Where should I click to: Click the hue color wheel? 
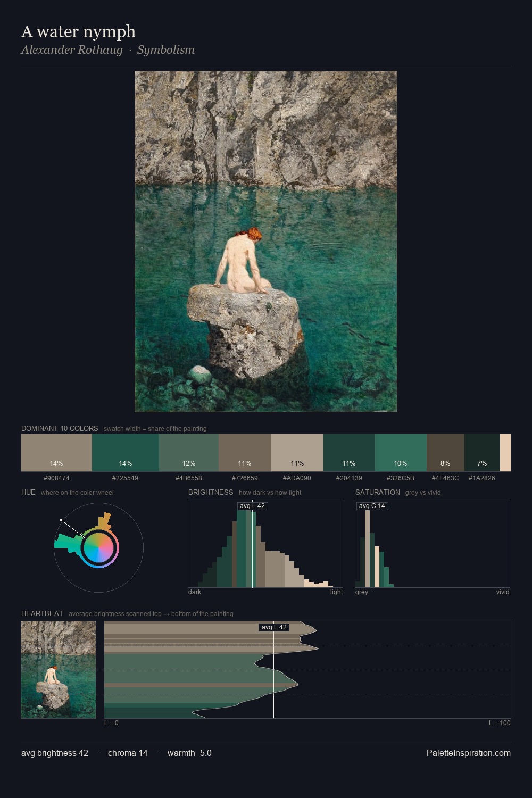[99, 547]
